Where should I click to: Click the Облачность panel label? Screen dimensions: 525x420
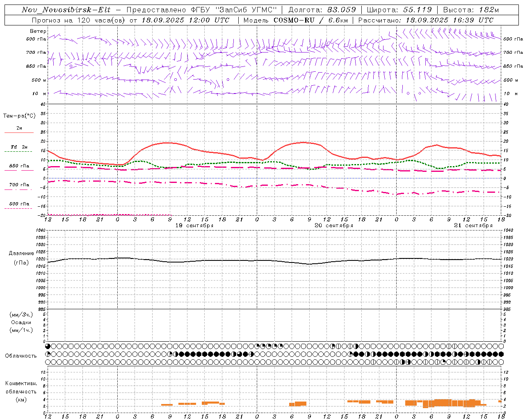click(21, 356)
